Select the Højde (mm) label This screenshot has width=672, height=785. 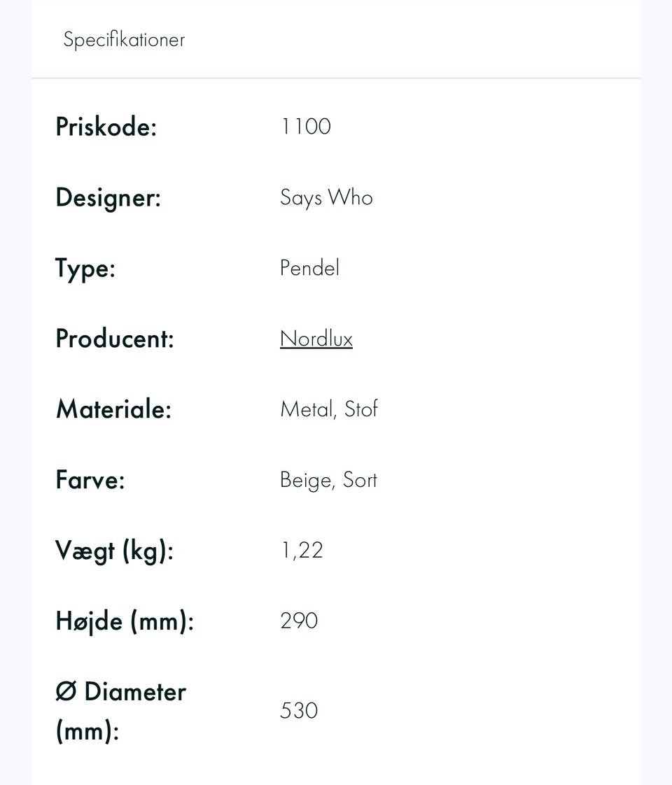point(124,621)
